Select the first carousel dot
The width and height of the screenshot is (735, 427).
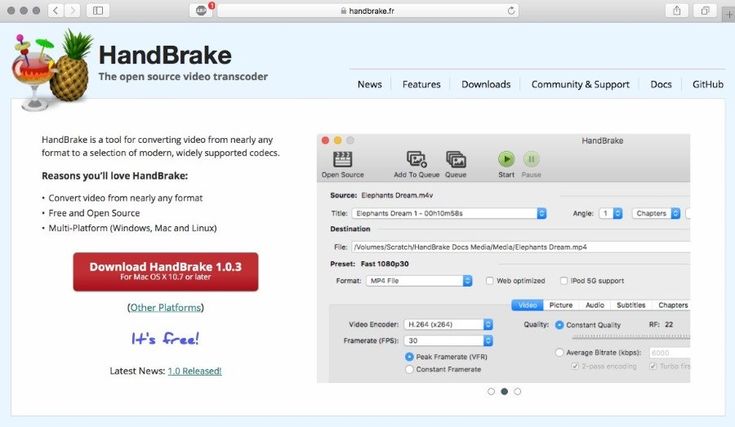pos(491,391)
